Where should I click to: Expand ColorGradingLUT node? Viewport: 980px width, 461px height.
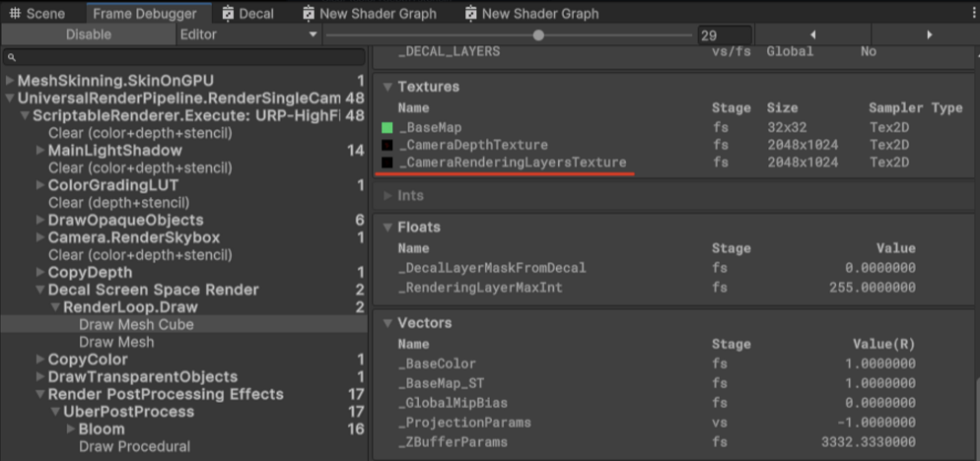tap(40, 185)
